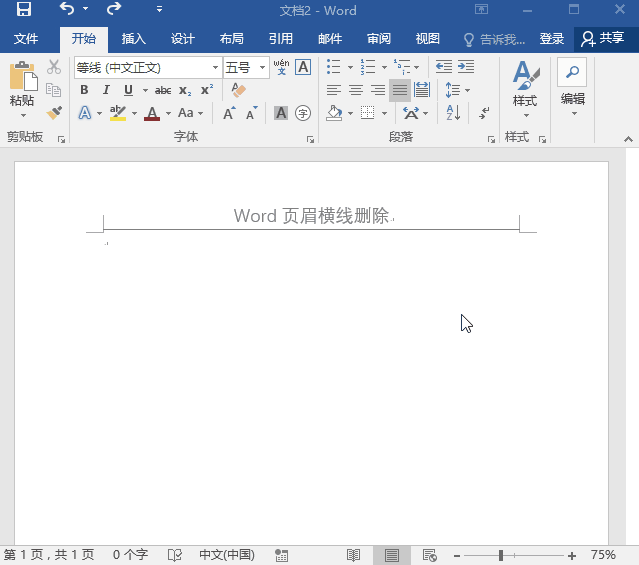Switch to the 布局 tab

click(x=231, y=39)
